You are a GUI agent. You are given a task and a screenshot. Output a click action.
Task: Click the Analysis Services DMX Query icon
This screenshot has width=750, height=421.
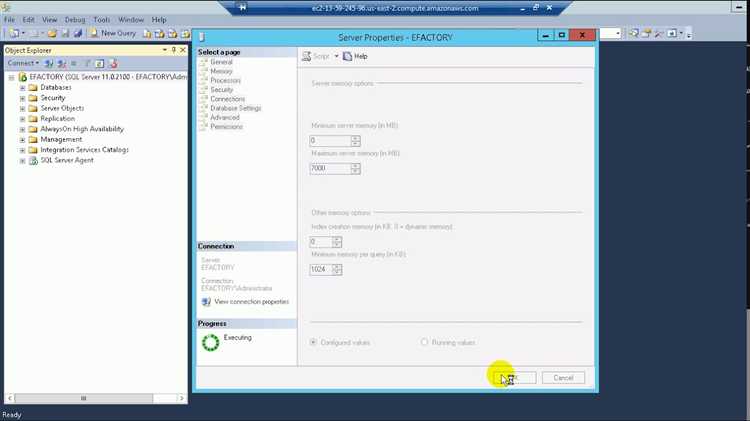tap(172, 33)
